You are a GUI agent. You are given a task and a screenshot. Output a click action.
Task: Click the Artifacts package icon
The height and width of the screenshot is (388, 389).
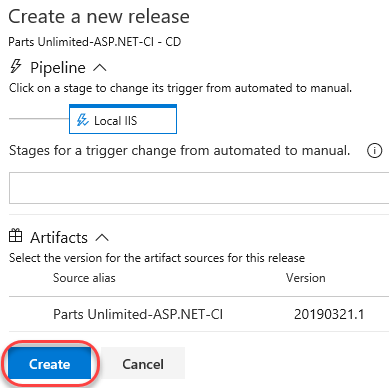15,236
